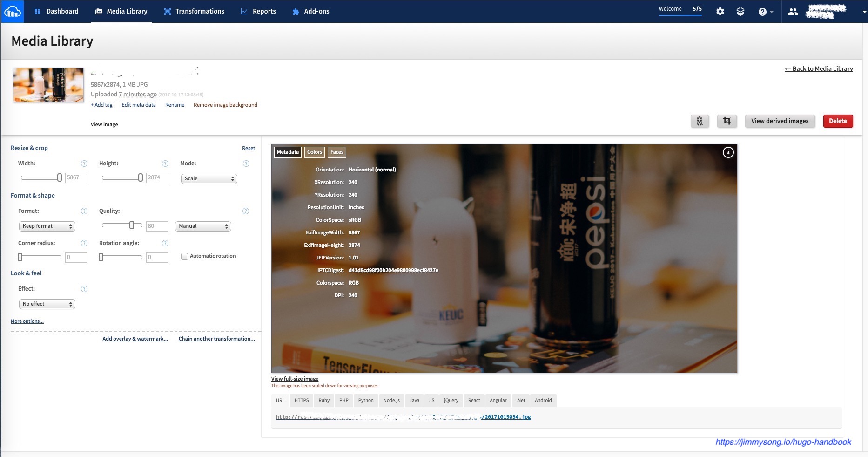Image resolution: width=868 pixels, height=457 pixels.
Task: Click the user accounts icon
Action: [793, 12]
